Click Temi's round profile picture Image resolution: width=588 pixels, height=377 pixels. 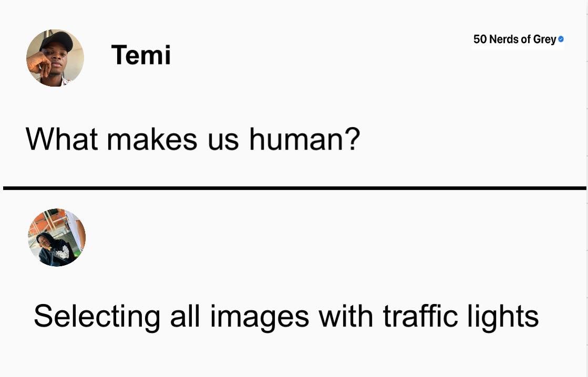coord(55,58)
